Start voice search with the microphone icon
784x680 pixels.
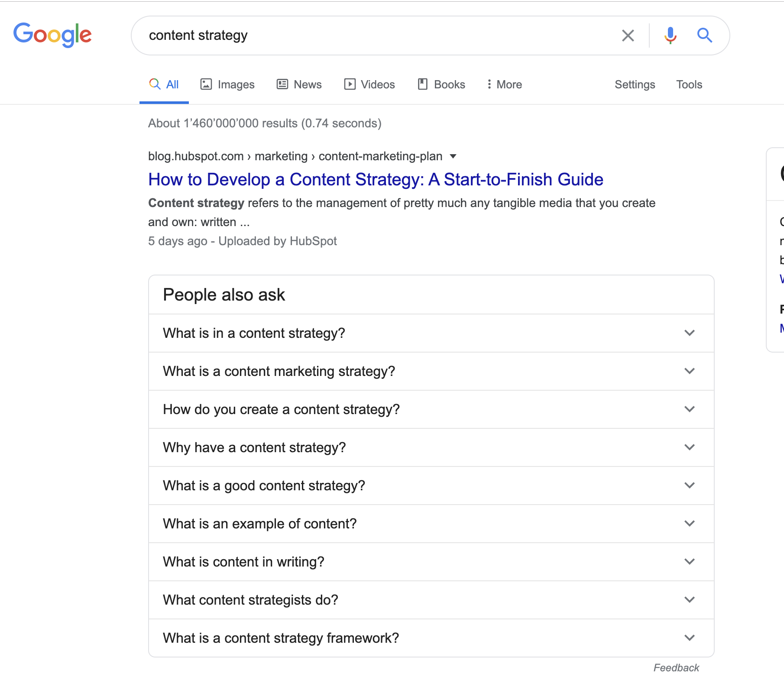pos(670,36)
